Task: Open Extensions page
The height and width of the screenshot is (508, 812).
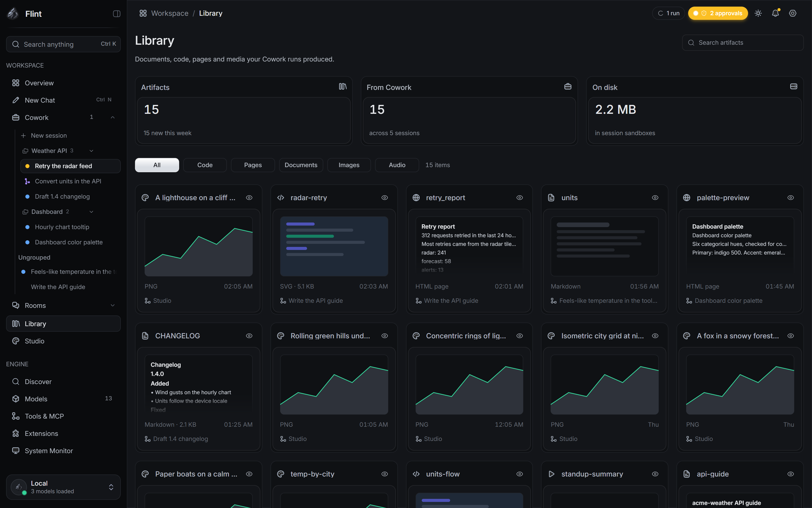Action: (x=63, y=433)
